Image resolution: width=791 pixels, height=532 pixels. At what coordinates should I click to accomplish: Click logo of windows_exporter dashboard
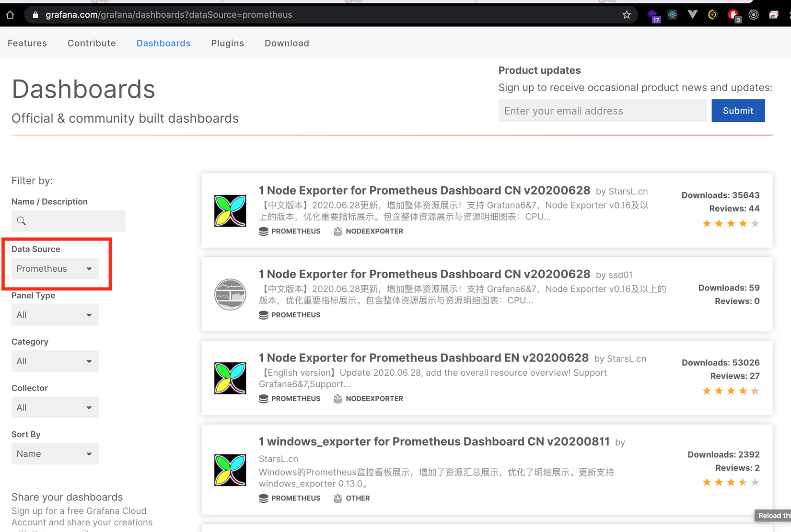pyautogui.click(x=230, y=470)
